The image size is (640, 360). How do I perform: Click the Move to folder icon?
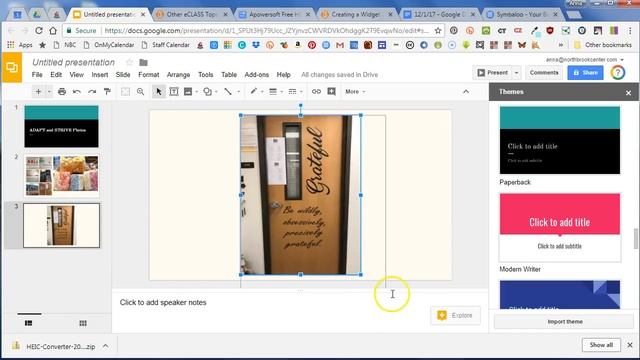[143, 62]
